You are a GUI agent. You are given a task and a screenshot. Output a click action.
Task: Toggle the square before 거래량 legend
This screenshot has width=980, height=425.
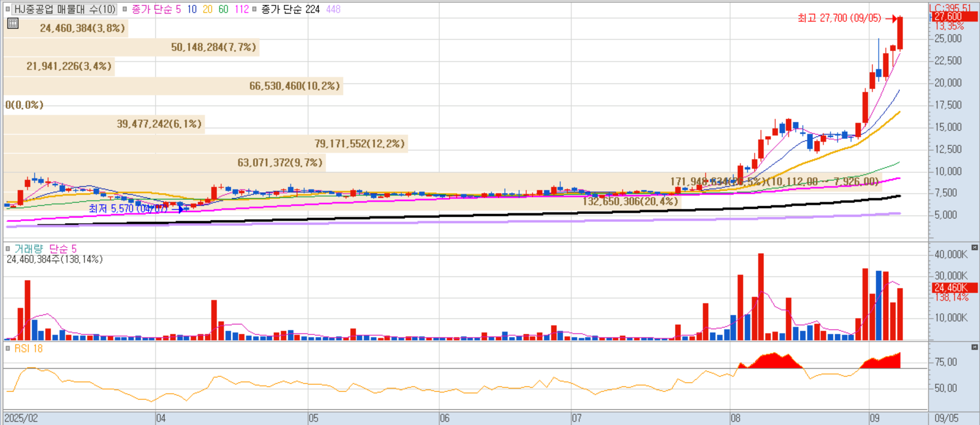[8, 248]
